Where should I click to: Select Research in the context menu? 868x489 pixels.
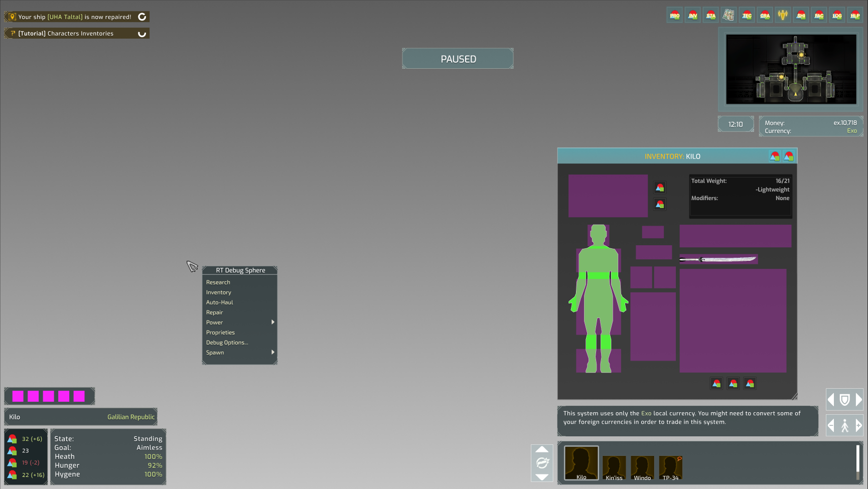point(218,282)
